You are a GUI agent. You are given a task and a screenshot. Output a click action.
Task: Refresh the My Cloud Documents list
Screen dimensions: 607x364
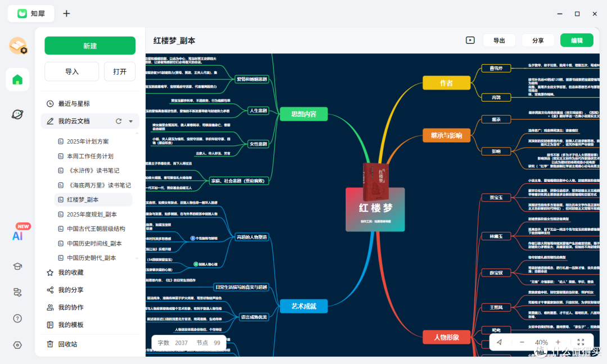pos(119,121)
